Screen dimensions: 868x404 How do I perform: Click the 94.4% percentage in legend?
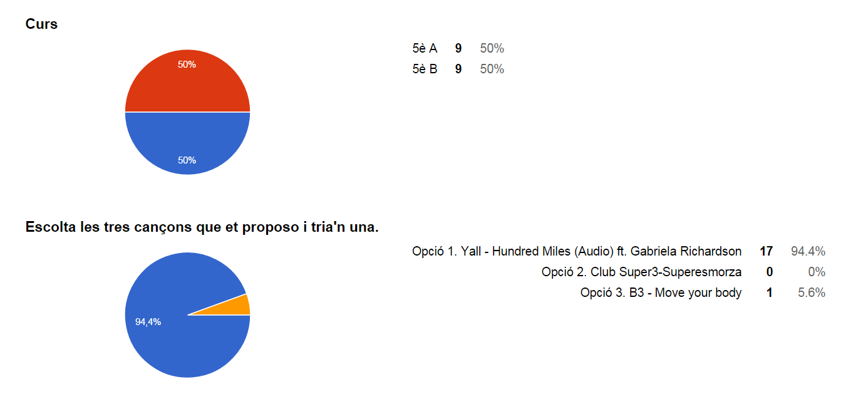808,251
